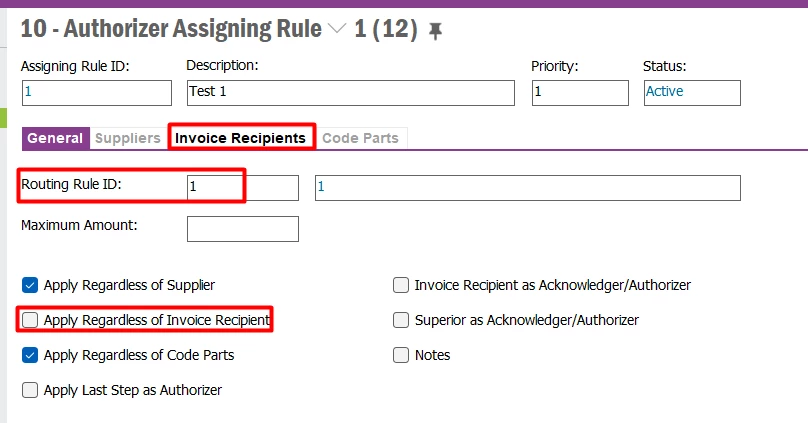Click the Active status field
The image size is (808, 423).
tap(692, 93)
